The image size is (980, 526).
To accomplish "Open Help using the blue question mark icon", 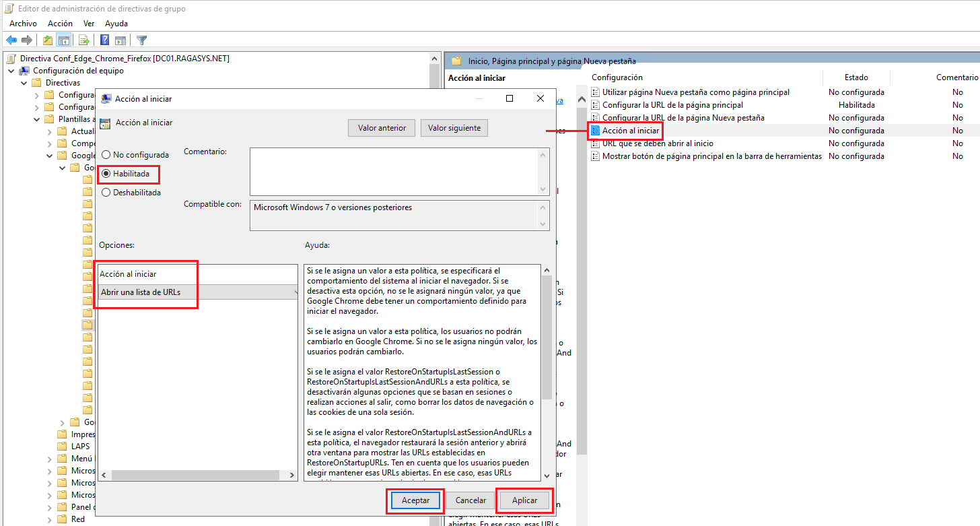I will (104, 40).
